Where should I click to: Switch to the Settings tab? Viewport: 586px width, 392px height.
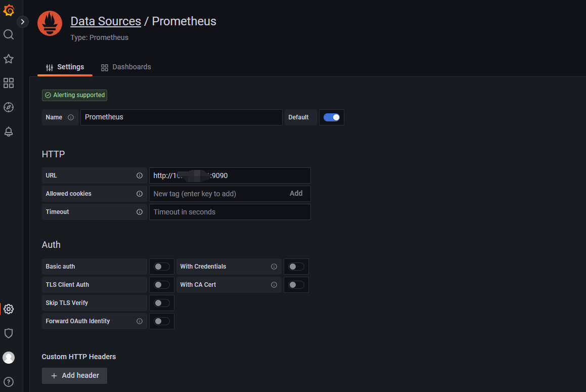tap(65, 67)
